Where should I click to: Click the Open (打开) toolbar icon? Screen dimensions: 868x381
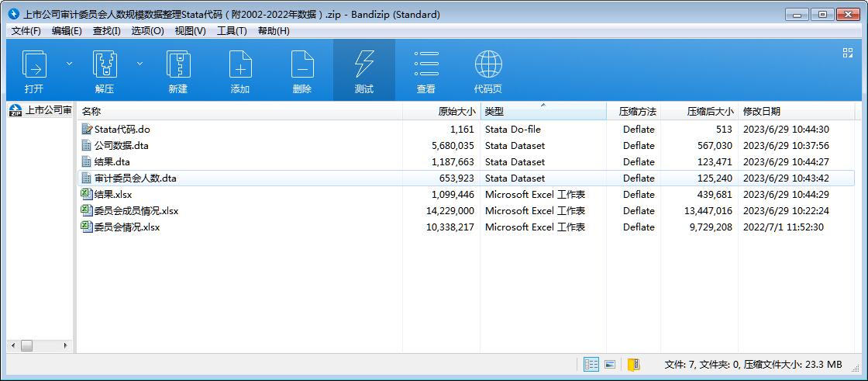[x=34, y=64]
